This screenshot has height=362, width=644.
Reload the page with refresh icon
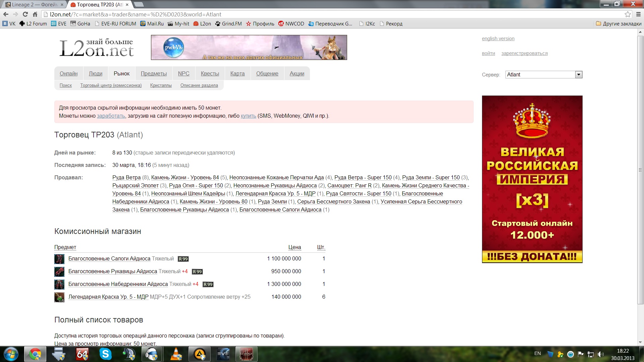(25, 14)
